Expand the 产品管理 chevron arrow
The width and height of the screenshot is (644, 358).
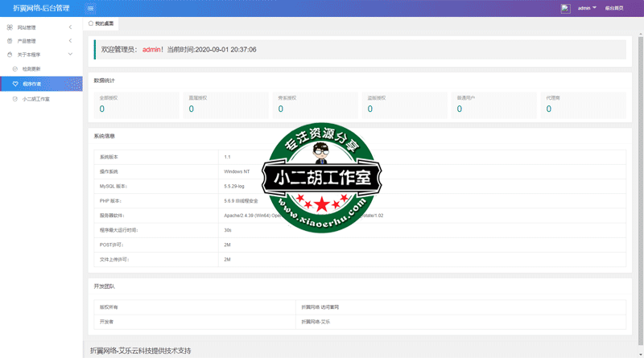coord(70,41)
